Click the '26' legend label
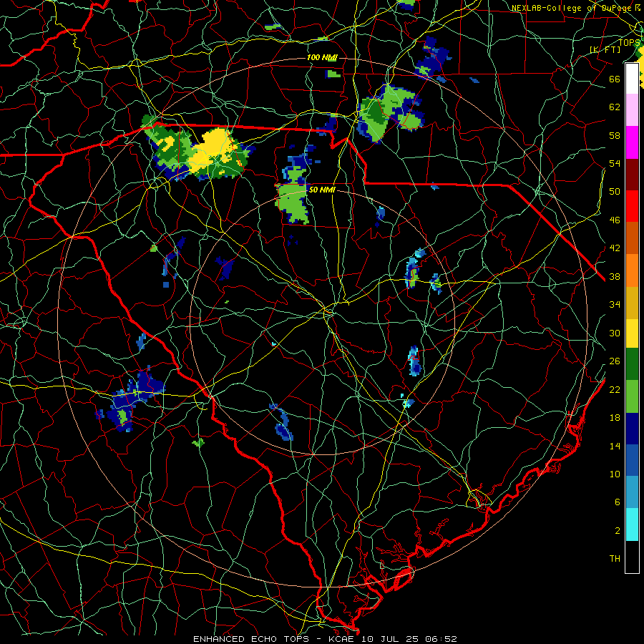 coord(615,361)
